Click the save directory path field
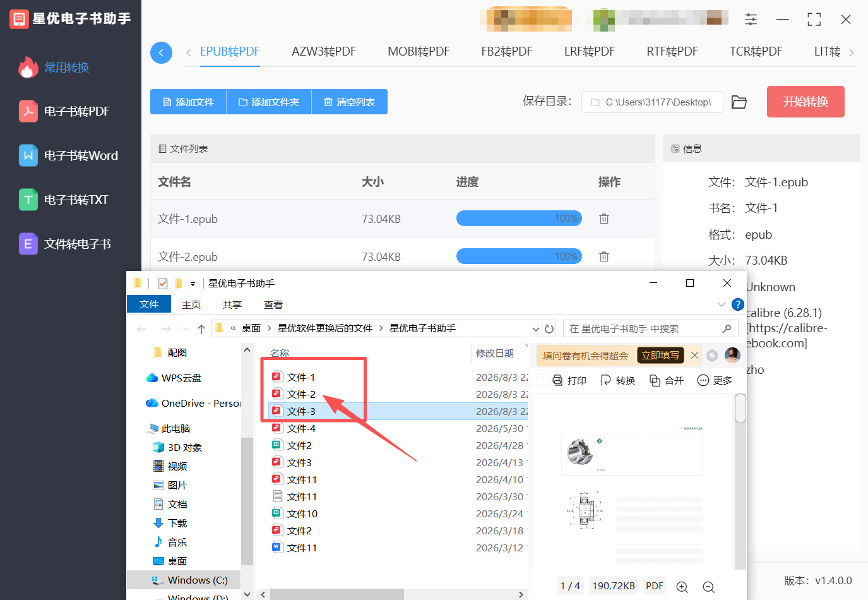 (652, 102)
